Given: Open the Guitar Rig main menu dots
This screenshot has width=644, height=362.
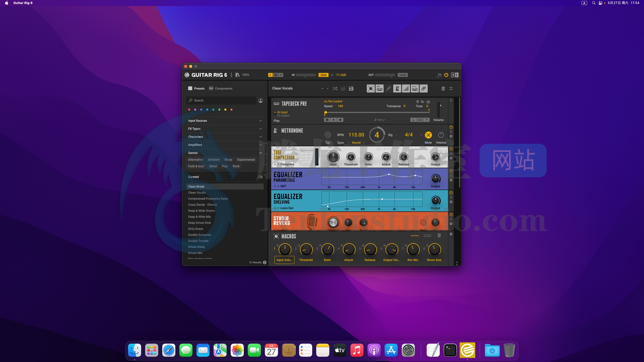Looking at the screenshot, I should (231, 75).
